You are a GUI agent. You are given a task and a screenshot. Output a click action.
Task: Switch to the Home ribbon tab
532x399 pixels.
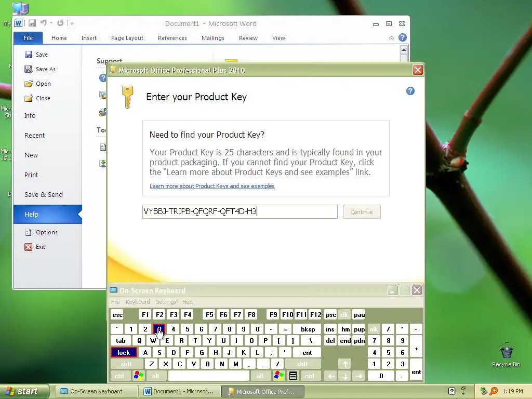tap(59, 38)
